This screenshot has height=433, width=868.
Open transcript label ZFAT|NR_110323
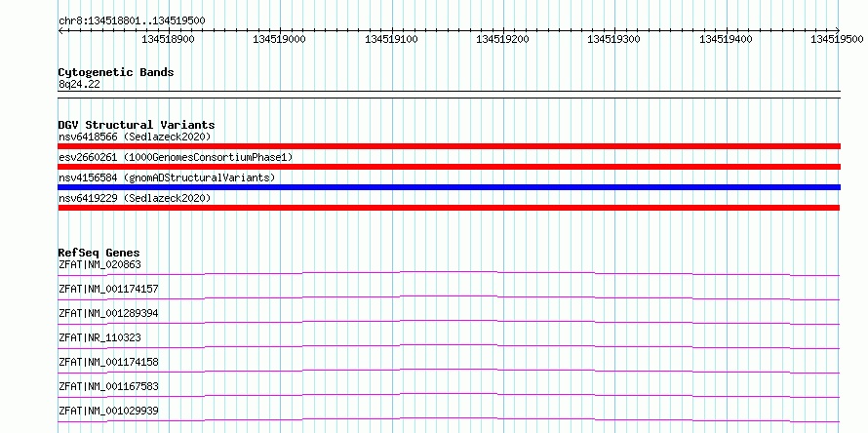[99, 337]
